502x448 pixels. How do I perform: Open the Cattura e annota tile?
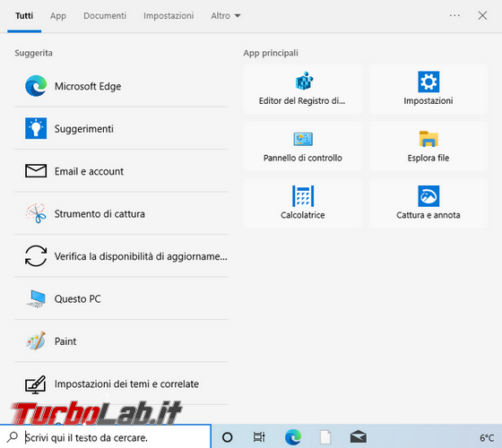click(428, 203)
